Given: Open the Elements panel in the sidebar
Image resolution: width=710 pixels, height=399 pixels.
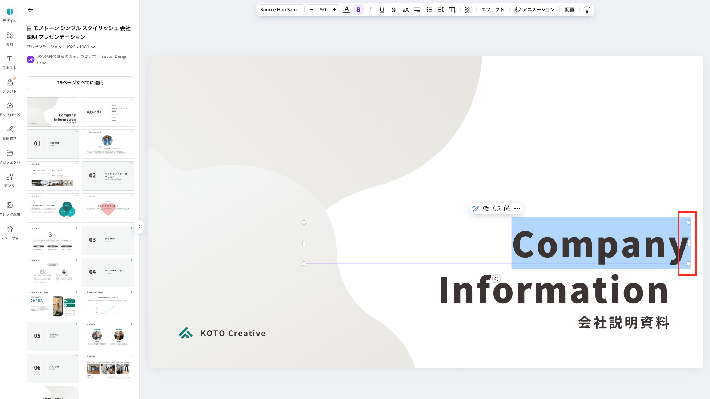Looking at the screenshot, I should pos(10,38).
